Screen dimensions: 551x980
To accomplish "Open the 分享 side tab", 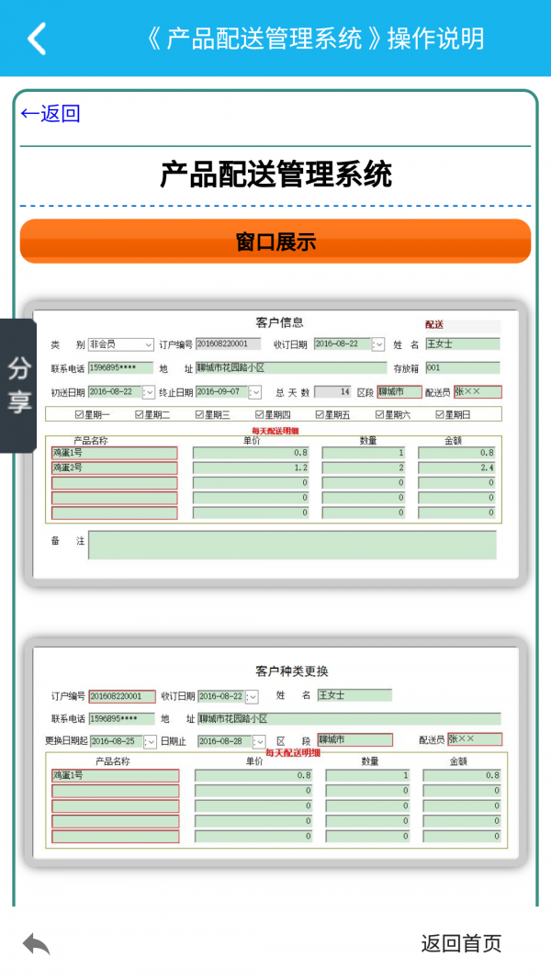I will (x=18, y=386).
